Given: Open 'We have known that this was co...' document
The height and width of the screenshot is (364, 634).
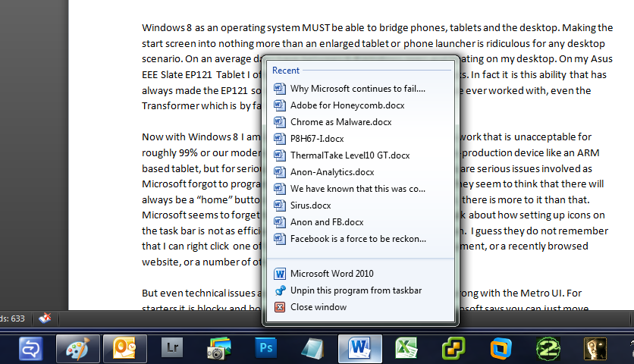Looking at the screenshot, I should (360, 189).
